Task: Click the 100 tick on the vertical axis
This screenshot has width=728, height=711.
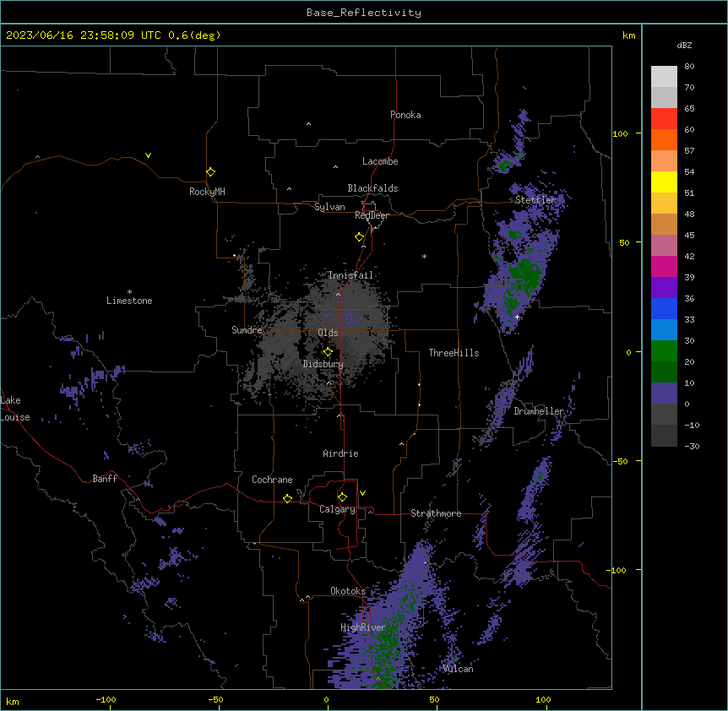Action: coord(620,133)
